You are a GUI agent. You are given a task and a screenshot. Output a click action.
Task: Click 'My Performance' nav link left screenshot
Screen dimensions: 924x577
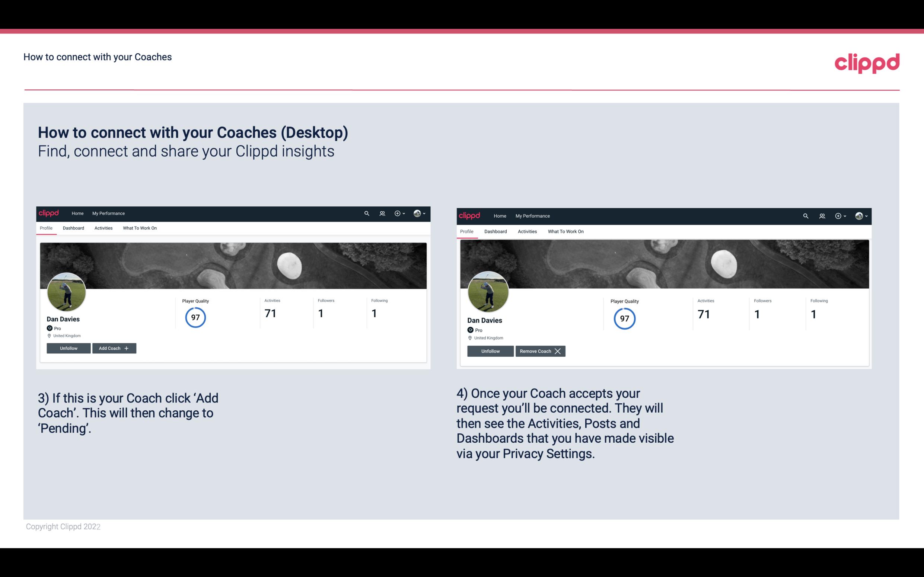(108, 213)
